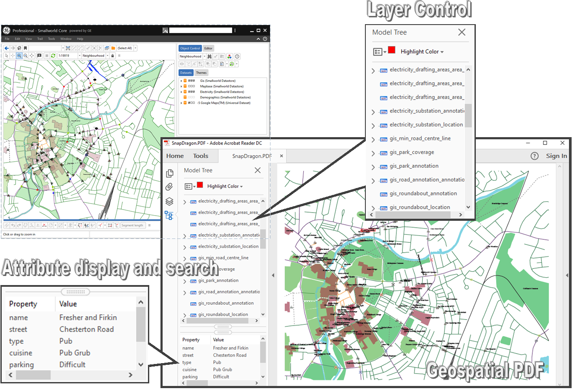Viewport: 572px width, 392px height.
Task: Click undo arrow in Smallworld bottom toolbar
Action: (x=13, y=225)
